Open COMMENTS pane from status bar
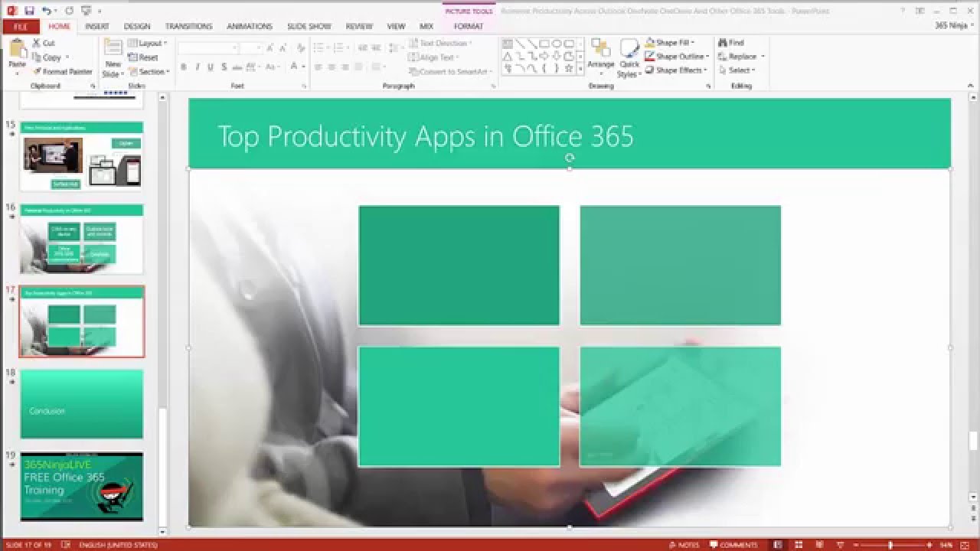This screenshot has width=980, height=551. (733, 545)
